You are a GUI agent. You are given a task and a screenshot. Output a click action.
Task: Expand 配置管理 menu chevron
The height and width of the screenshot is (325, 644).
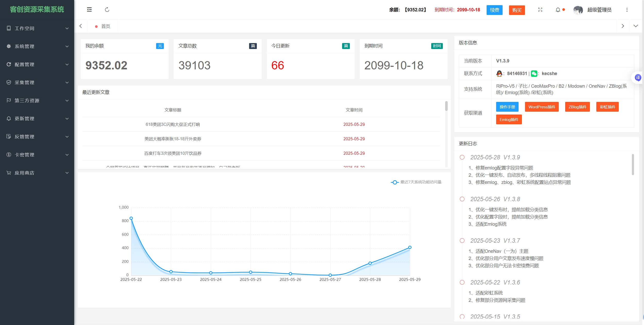[x=67, y=64]
